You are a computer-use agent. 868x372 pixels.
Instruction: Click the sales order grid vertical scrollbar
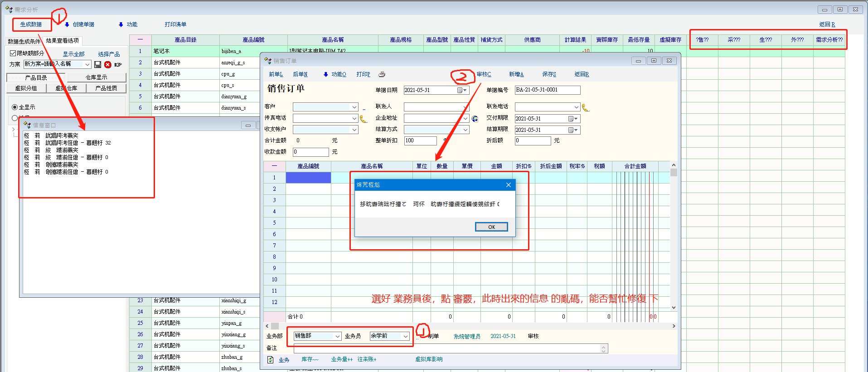click(x=674, y=236)
